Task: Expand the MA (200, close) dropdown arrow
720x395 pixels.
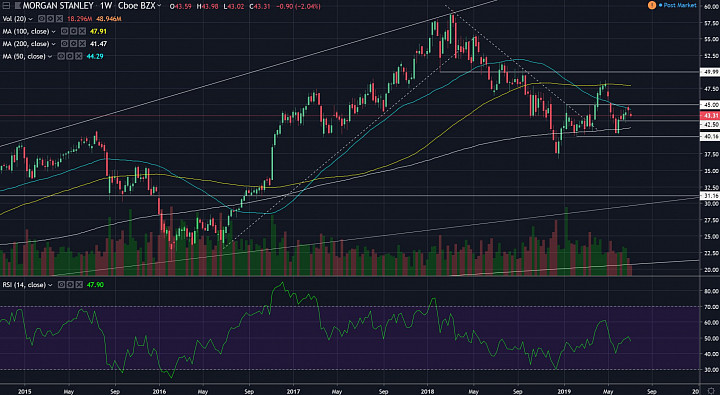Action: pos(54,44)
